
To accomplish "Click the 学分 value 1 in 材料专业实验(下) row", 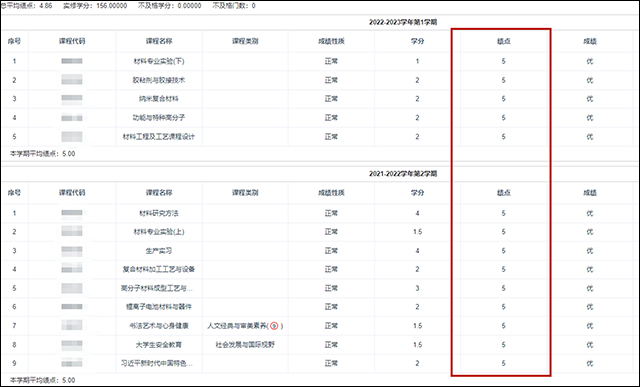I will coord(417,61).
